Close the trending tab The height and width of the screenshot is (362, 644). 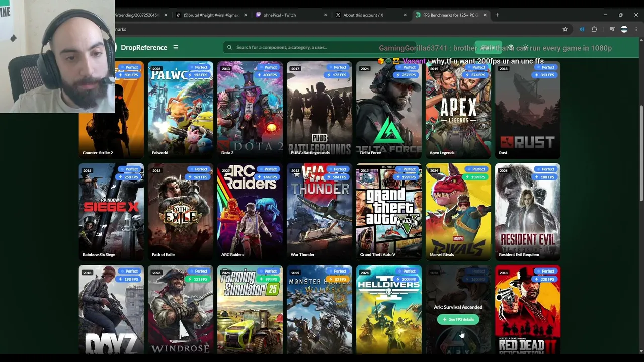tap(166, 15)
